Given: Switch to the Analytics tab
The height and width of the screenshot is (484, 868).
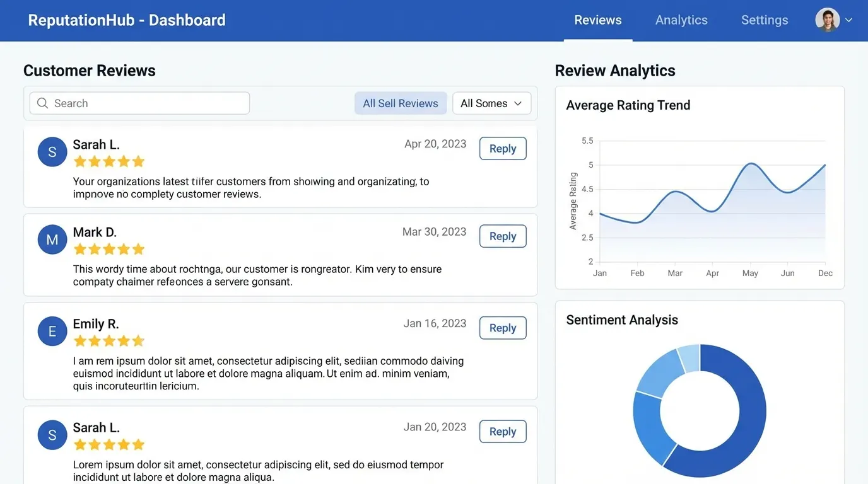Looking at the screenshot, I should (x=681, y=20).
